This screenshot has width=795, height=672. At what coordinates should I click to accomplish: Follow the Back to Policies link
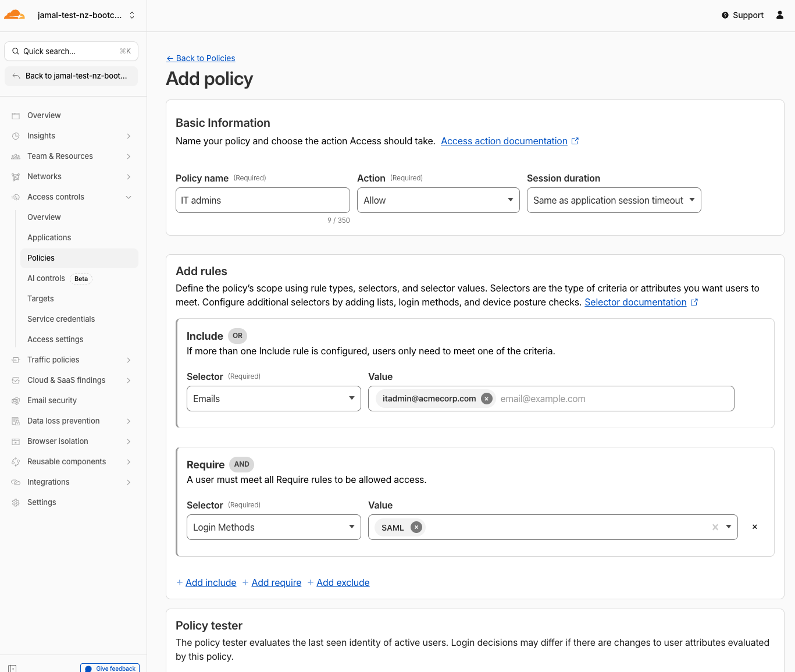tap(201, 58)
